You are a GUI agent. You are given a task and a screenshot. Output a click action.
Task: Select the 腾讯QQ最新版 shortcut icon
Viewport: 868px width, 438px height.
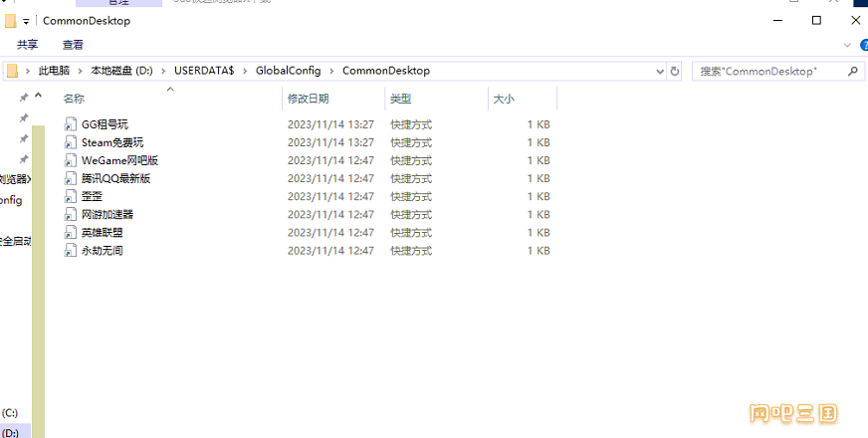pyautogui.click(x=70, y=178)
